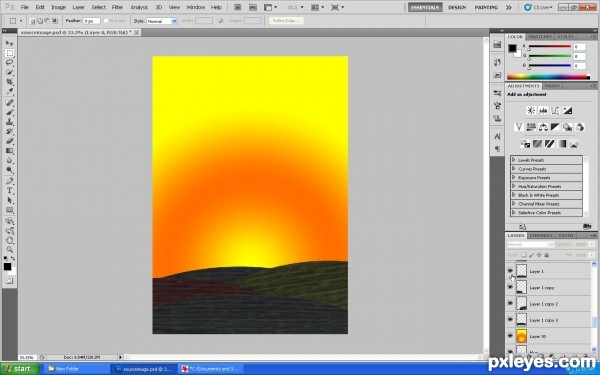Select the Rectangle shape tool

tap(10, 210)
